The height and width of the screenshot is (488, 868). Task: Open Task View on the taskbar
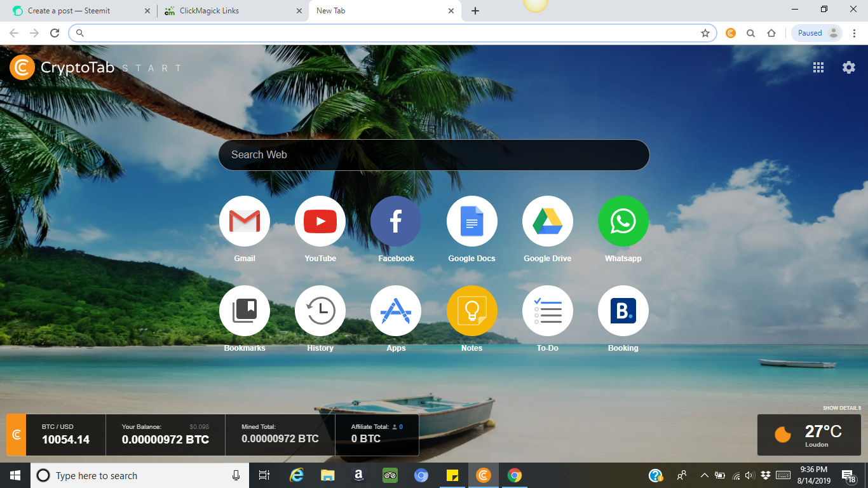click(x=264, y=475)
